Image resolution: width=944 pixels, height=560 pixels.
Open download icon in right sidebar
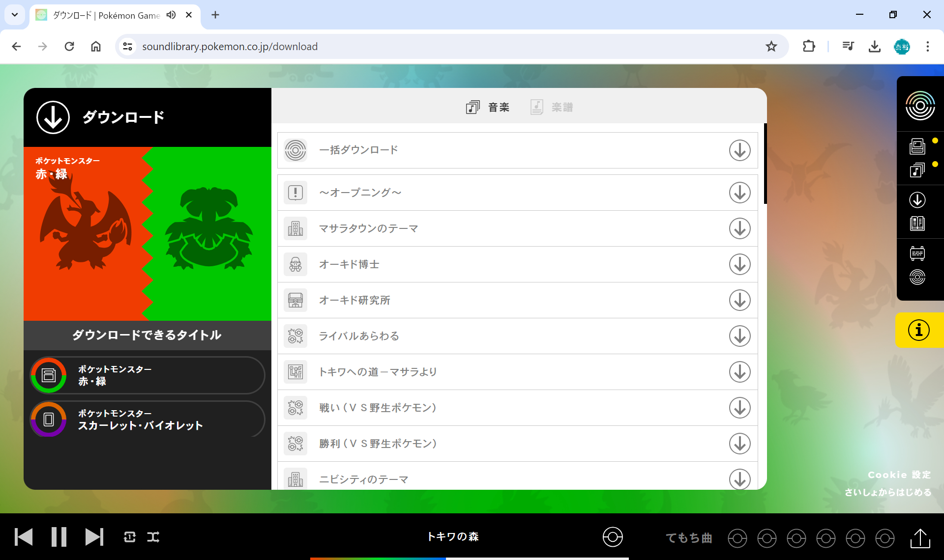pyautogui.click(x=917, y=200)
